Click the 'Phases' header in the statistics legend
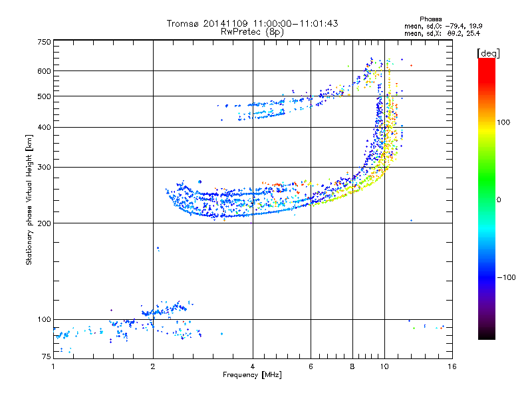The height and width of the screenshot is (399, 532). [x=430, y=19]
